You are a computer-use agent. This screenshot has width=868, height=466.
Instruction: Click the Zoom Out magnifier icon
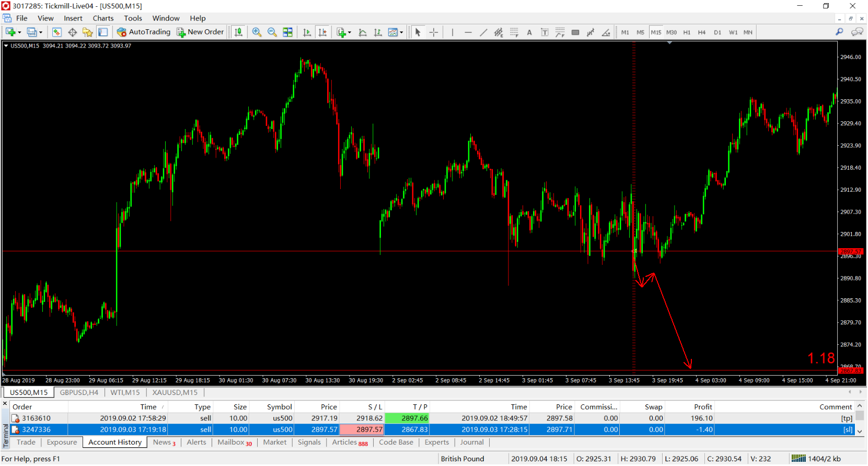click(272, 32)
